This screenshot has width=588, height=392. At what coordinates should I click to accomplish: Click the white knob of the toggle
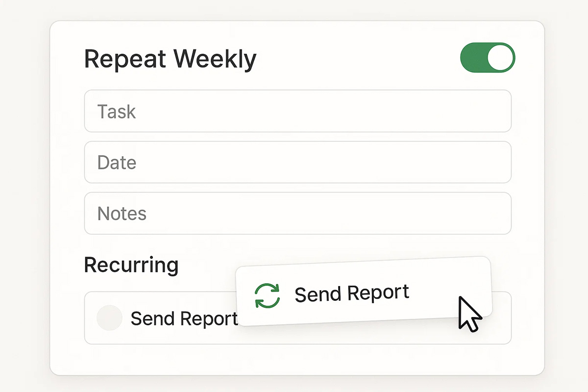pyautogui.click(x=500, y=58)
